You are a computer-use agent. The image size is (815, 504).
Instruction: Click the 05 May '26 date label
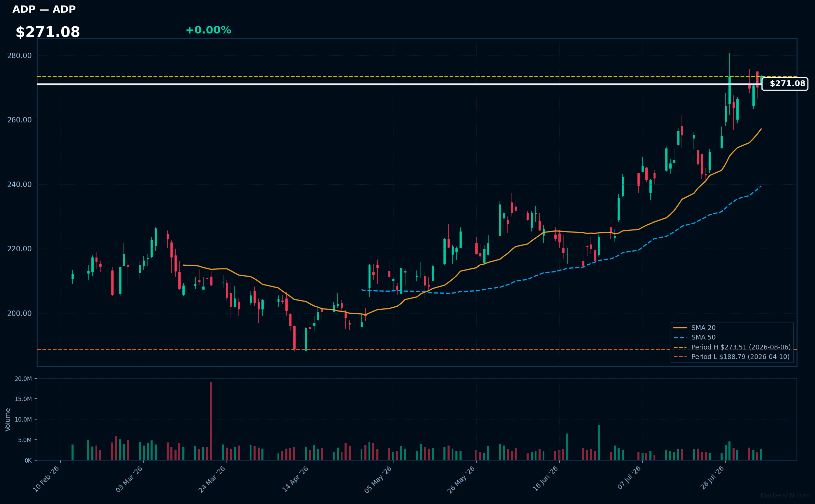click(378, 479)
